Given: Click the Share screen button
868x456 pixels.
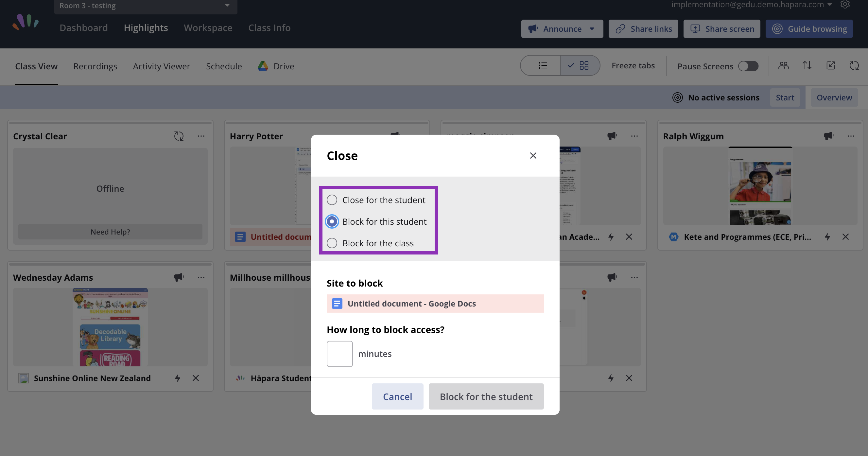Looking at the screenshot, I should click(722, 29).
